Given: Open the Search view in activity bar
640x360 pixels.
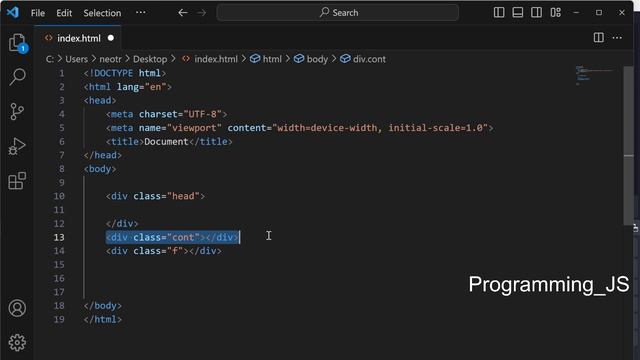Looking at the screenshot, I should click(17, 77).
